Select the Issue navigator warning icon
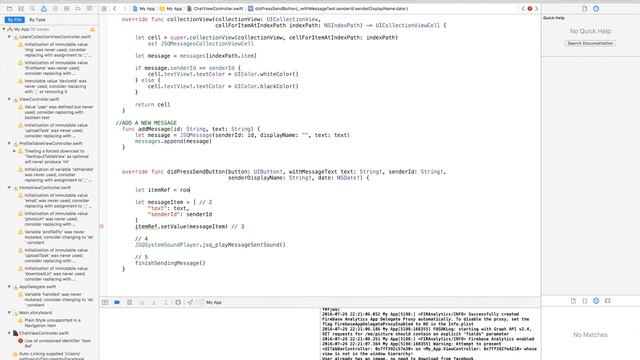Viewport: 640px width, 360px height. (x=44, y=9)
